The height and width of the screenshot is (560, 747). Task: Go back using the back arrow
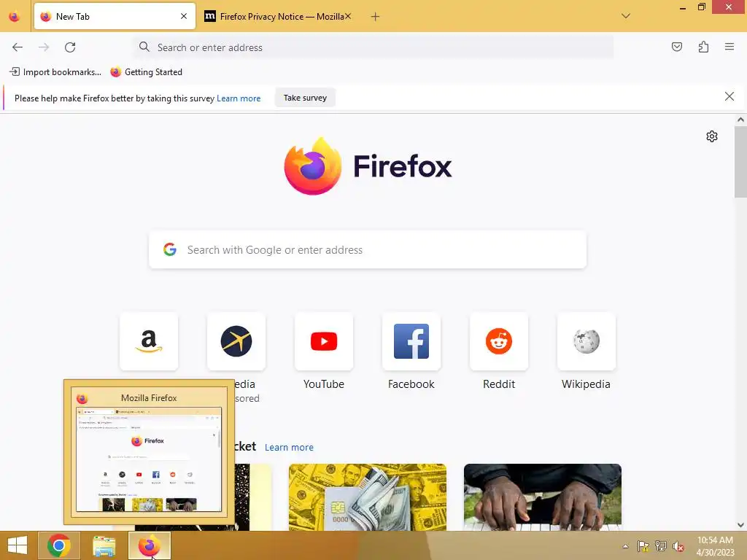click(x=18, y=47)
